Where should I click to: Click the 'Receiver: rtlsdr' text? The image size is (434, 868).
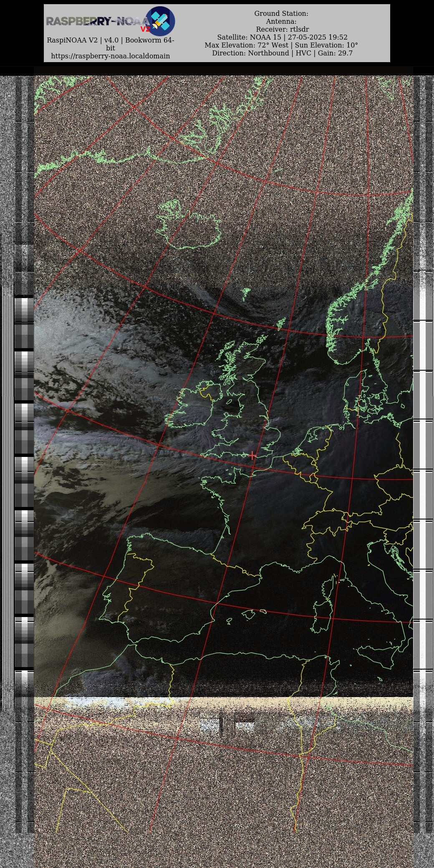[283, 29]
